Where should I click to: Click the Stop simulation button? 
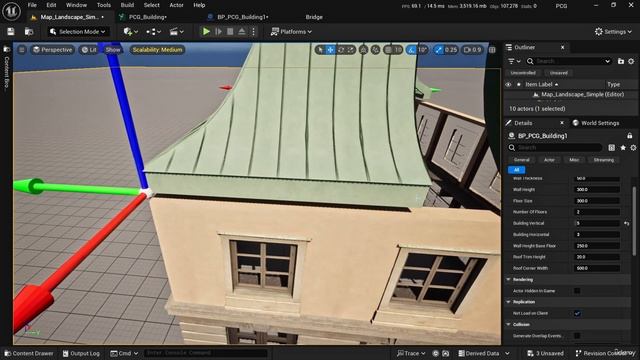point(230,31)
